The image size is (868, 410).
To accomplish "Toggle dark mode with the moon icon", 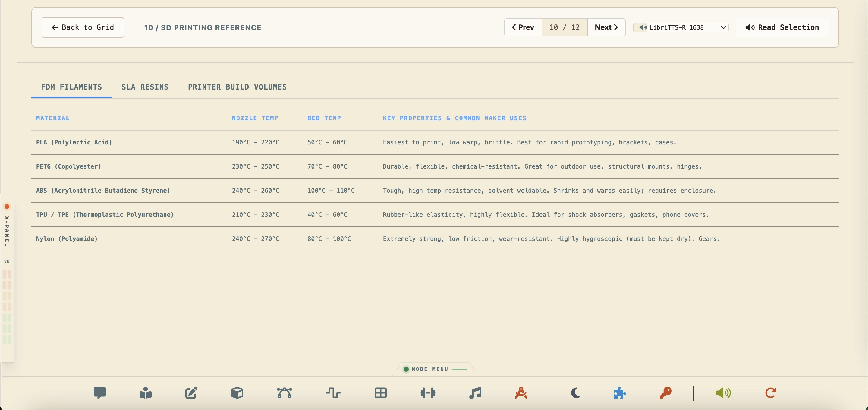I will (576, 393).
